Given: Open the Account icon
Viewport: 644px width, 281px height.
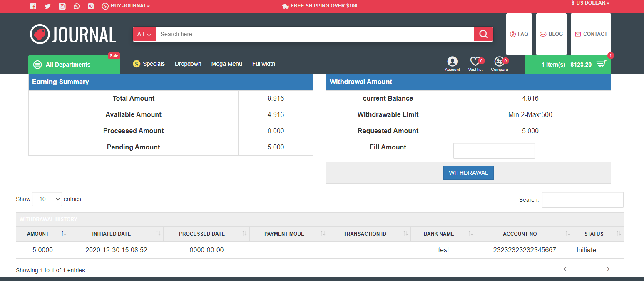Looking at the screenshot, I should (452, 62).
